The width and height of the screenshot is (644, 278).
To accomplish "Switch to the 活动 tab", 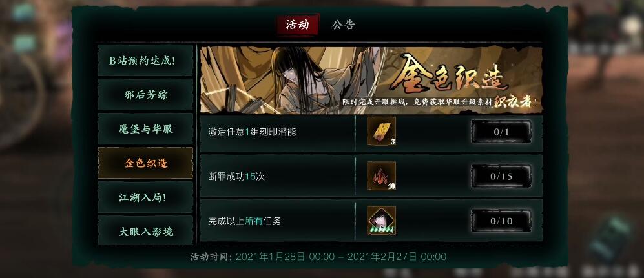I will pyautogui.click(x=297, y=25).
